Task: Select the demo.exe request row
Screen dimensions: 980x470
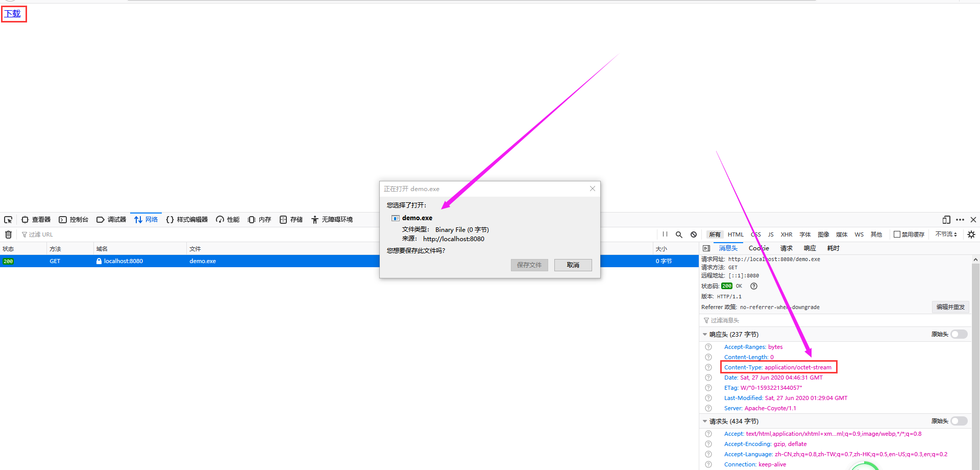Action: tap(349, 261)
